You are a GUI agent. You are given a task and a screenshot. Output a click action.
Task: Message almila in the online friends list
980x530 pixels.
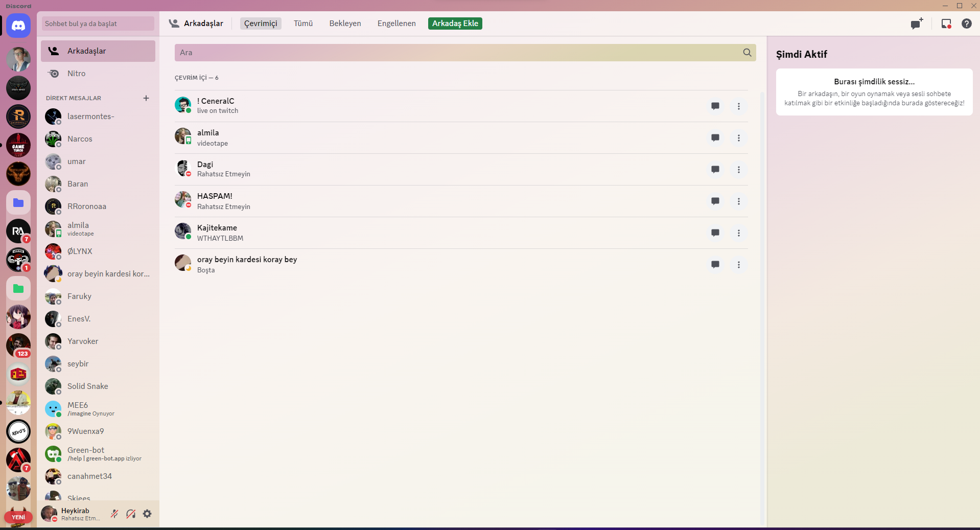(715, 138)
